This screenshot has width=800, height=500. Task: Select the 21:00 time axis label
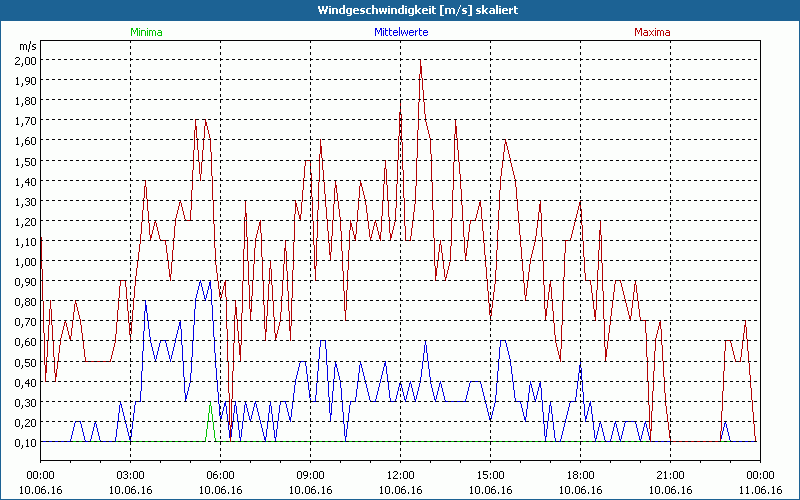[x=671, y=475]
